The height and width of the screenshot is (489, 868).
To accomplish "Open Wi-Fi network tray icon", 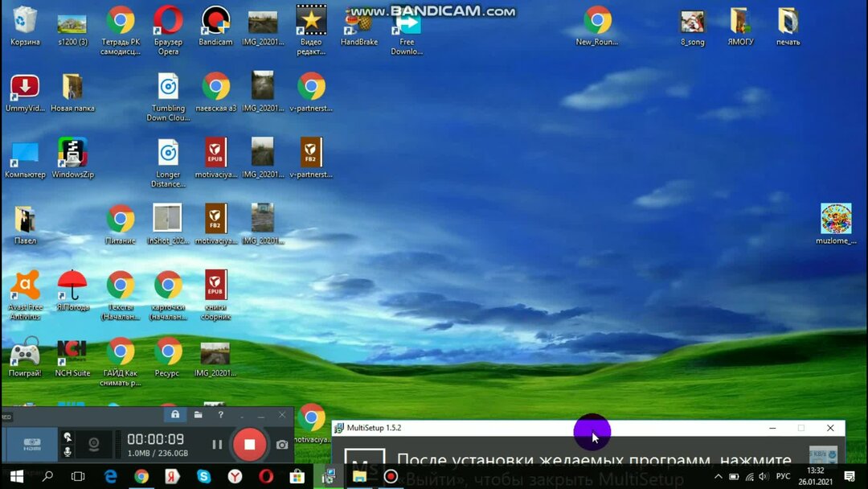I will pyautogui.click(x=749, y=476).
